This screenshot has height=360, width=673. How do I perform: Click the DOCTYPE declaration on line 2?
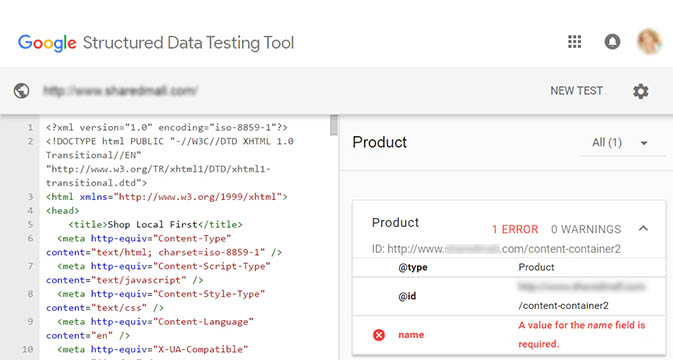click(x=170, y=162)
